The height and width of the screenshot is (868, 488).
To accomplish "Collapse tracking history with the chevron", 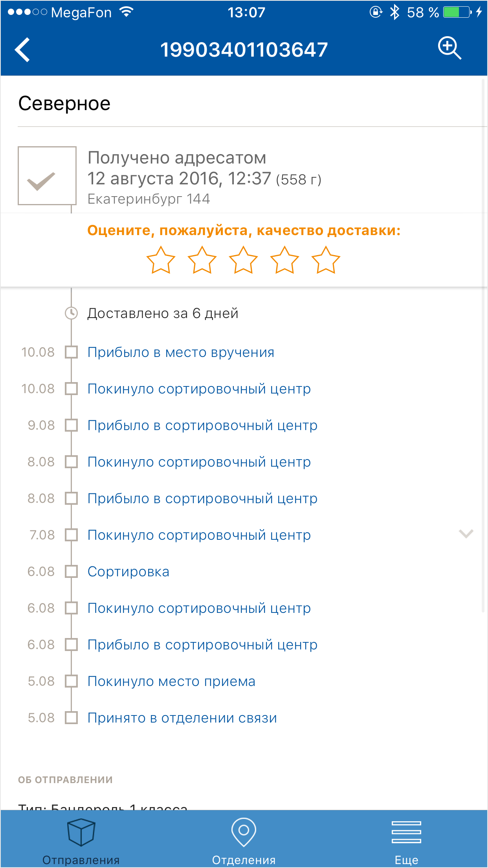I will tap(466, 534).
